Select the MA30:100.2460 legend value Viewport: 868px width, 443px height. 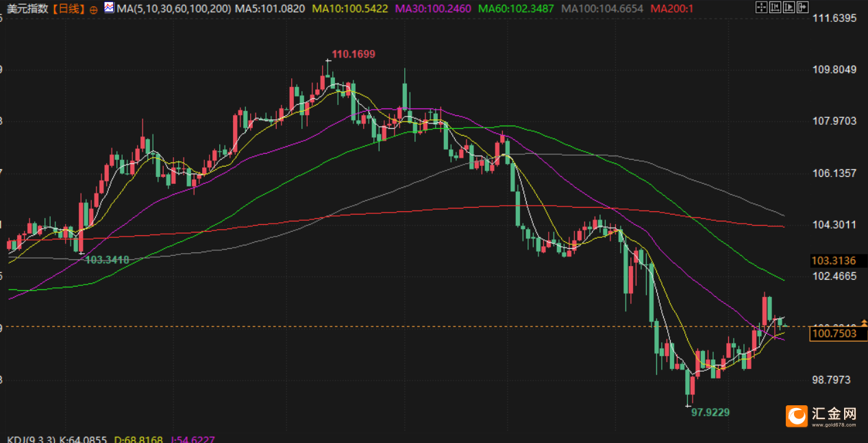(433, 9)
